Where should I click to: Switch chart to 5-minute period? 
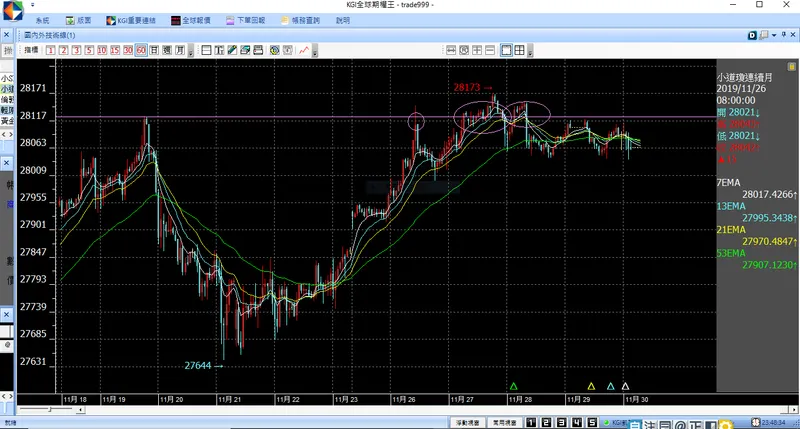[x=89, y=50]
